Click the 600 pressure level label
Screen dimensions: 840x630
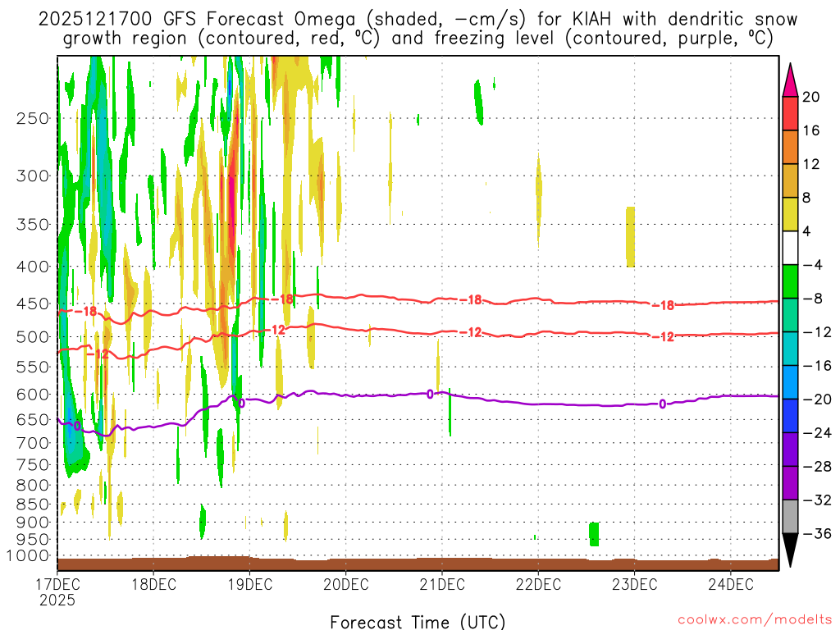pos(33,395)
